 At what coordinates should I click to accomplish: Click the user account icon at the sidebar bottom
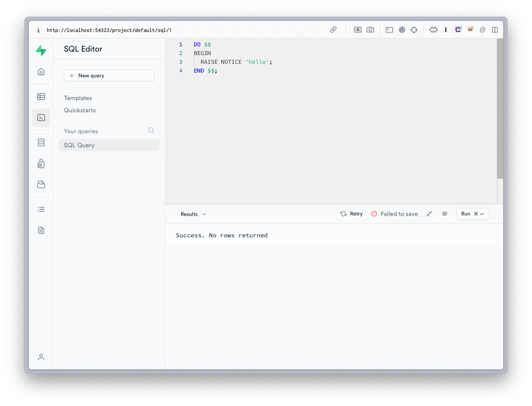[x=41, y=357]
